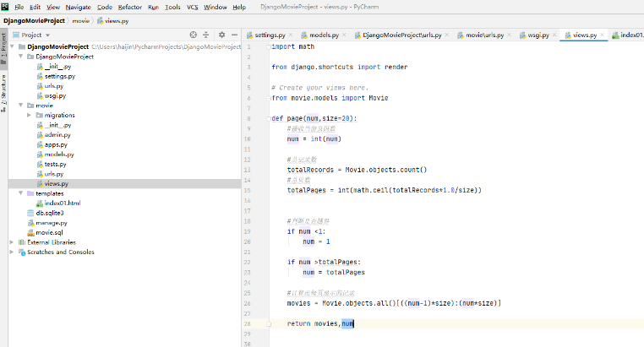The height and width of the screenshot is (347, 644).
Task: Switch to models.py editor tab
Action: click(324, 35)
